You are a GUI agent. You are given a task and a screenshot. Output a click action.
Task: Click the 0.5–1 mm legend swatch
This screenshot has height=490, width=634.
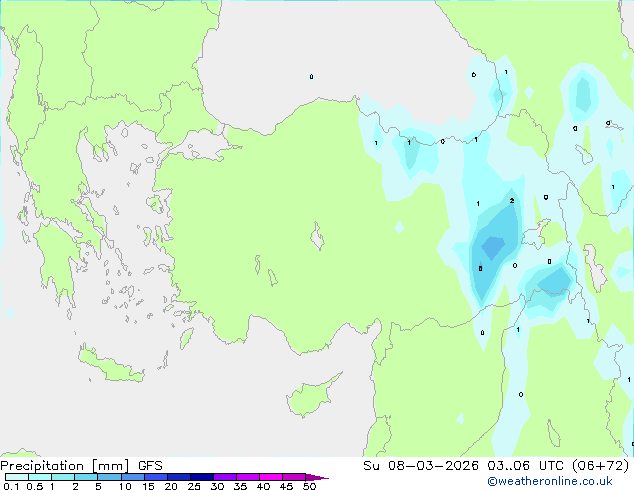pos(40,477)
